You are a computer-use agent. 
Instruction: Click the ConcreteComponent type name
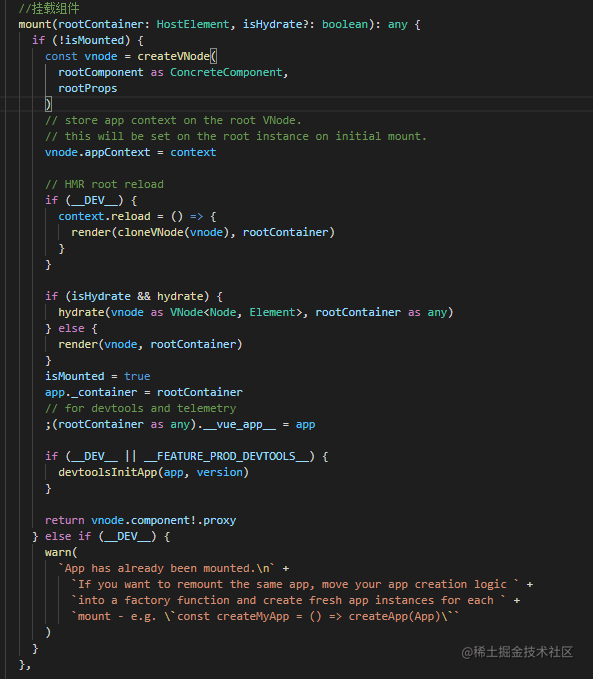coord(226,72)
